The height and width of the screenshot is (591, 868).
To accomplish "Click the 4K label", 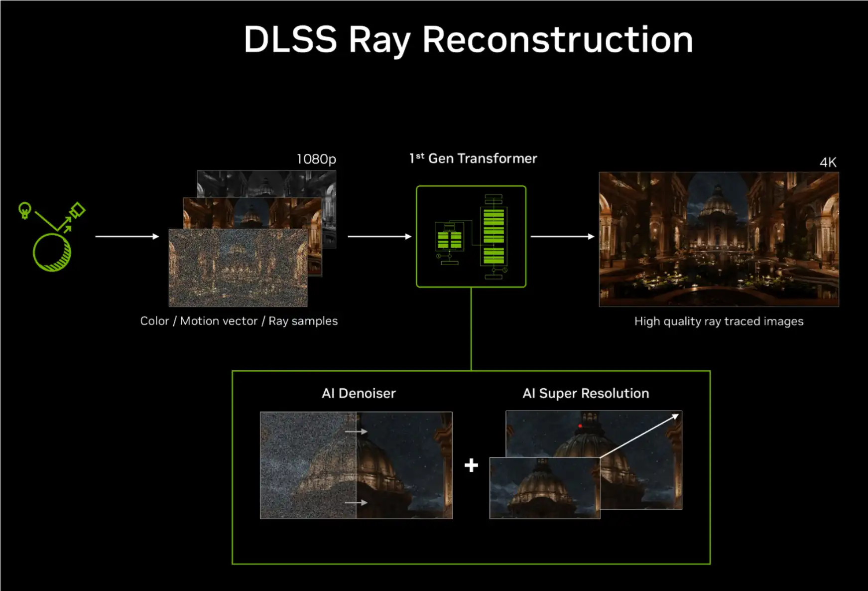I will coord(828,162).
